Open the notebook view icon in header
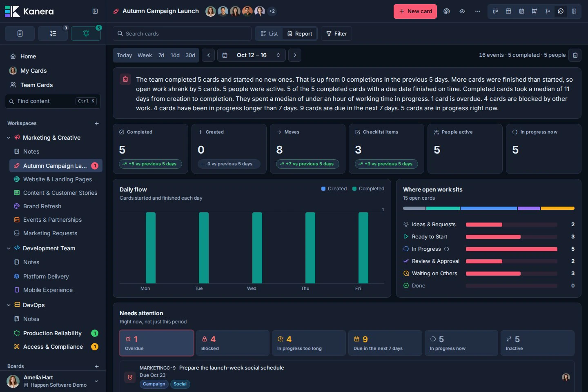 574,11
